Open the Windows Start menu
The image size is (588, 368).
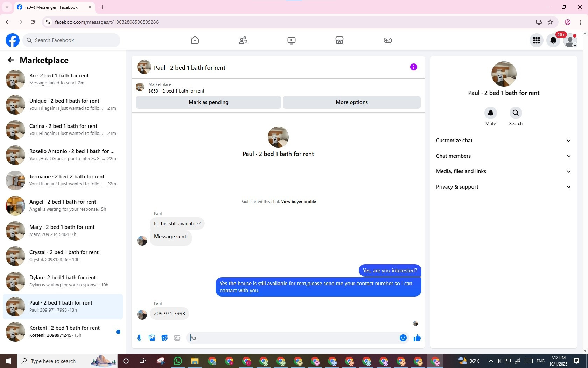click(x=8, y=361)
